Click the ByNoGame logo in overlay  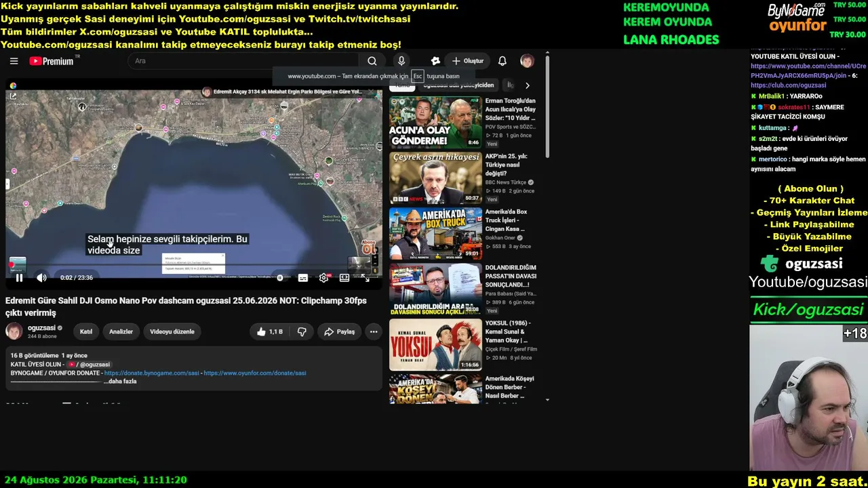pos(797,11)
